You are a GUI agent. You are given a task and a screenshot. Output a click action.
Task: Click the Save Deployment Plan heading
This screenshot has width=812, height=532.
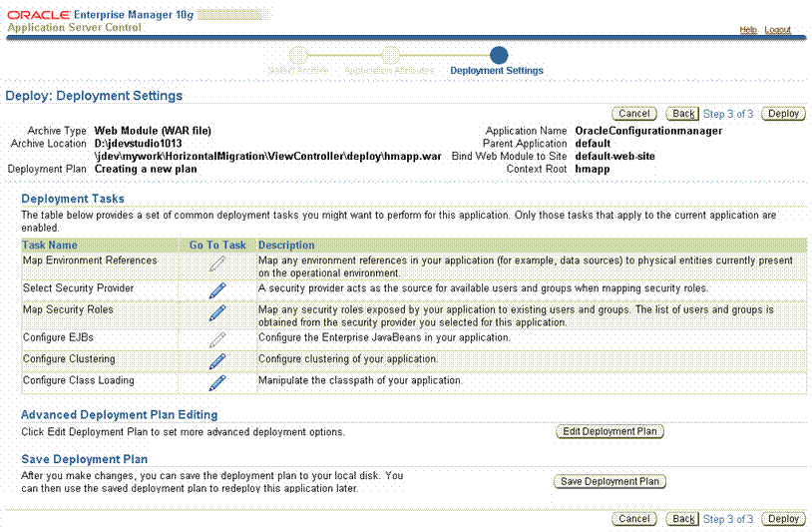tap(85, 459)
